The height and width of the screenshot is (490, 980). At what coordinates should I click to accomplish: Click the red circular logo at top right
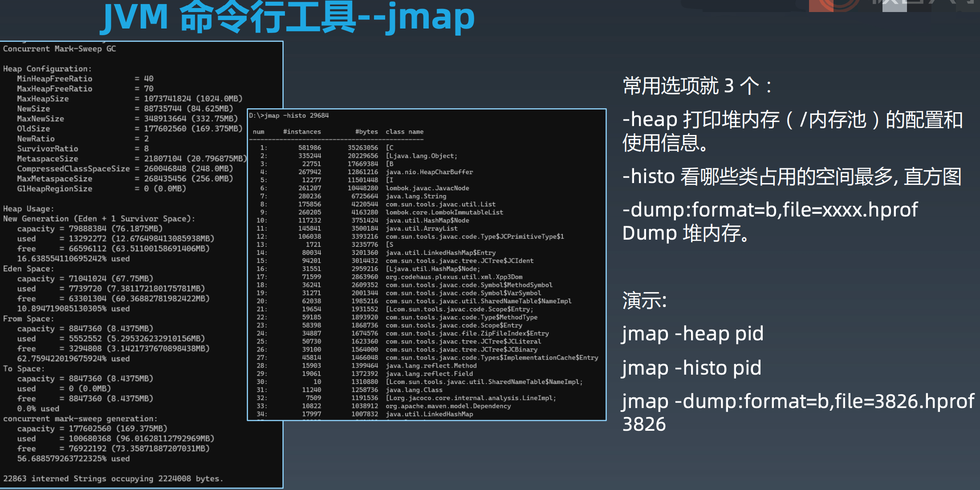click(834, 4)
